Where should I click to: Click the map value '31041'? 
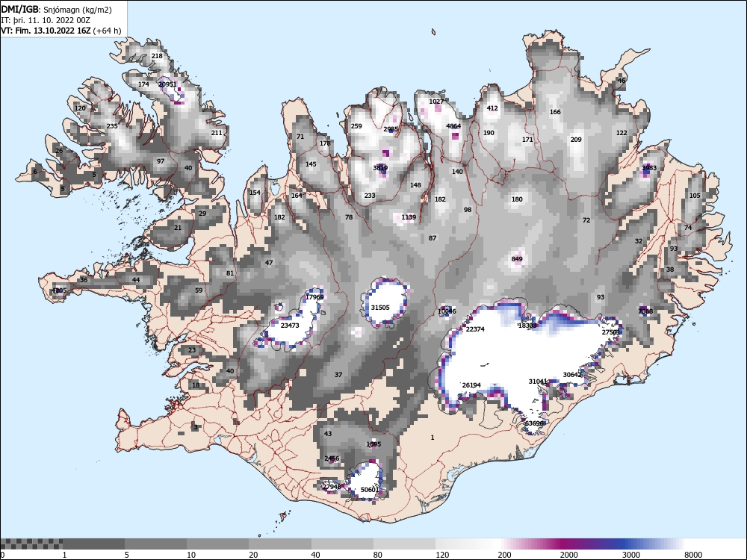coord(538,382)
